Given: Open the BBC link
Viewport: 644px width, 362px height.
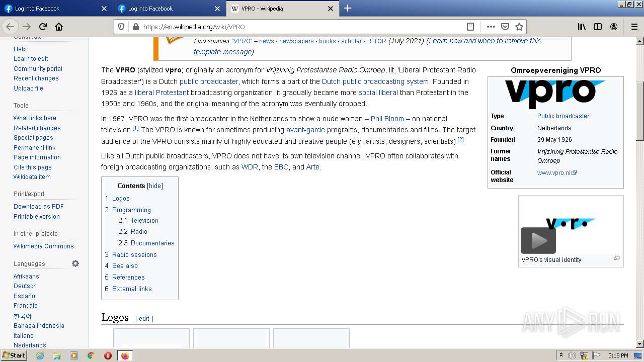Looking at the screenshot, I should pyautogui.click(x=281, y=167).
